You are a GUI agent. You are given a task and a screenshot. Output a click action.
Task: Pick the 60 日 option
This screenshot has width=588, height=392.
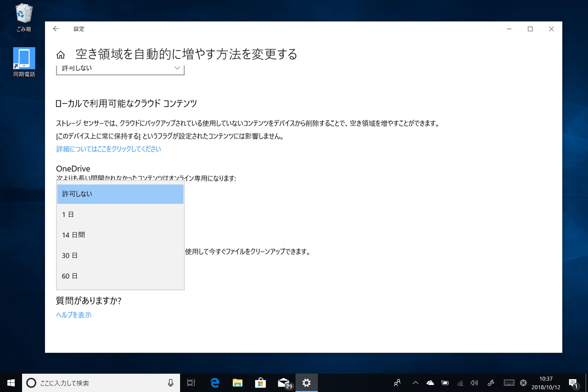[x=120, y=276]
